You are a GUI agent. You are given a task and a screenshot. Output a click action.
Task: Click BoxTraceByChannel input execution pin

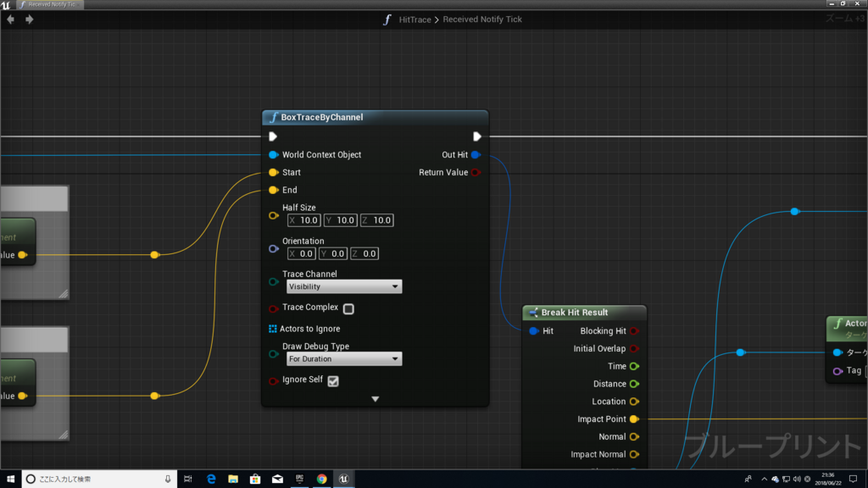click(273, 136)
